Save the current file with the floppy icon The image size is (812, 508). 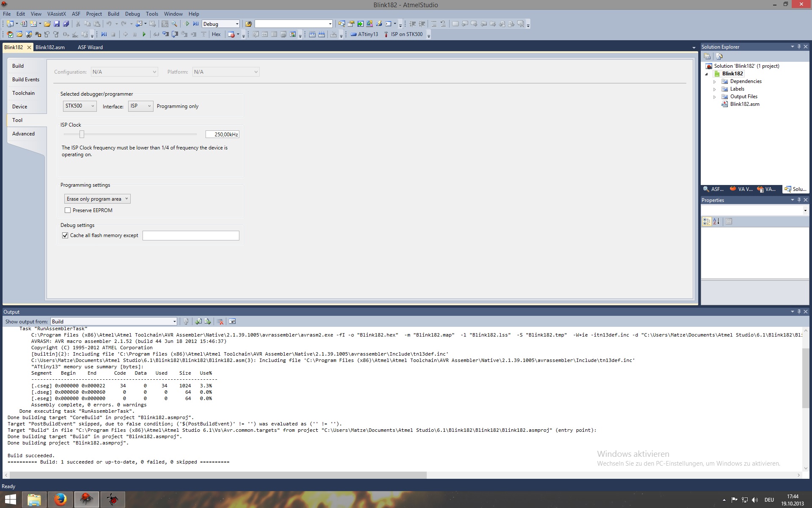56,24
